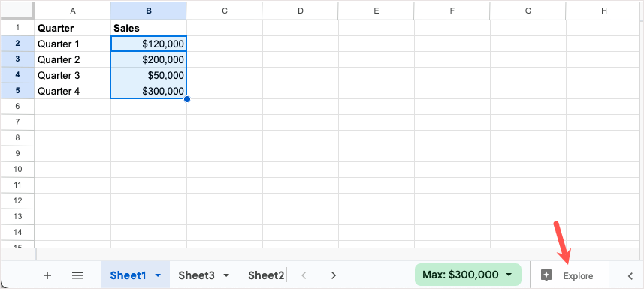Switch to the Sheet2 tab
The width and height of the screenshot is (644, 289).
pos(266,275)
